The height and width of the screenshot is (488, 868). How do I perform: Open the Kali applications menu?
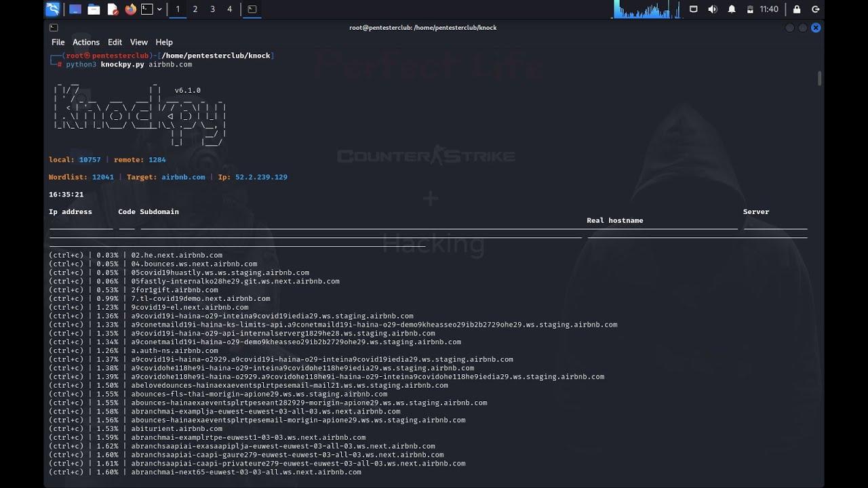52,9
